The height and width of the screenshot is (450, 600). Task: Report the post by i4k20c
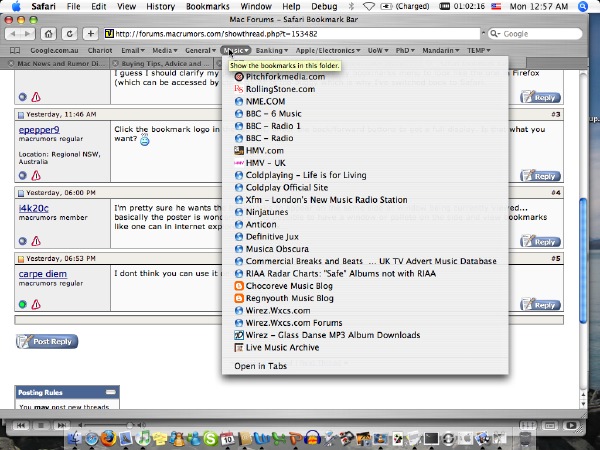[36, 241]
